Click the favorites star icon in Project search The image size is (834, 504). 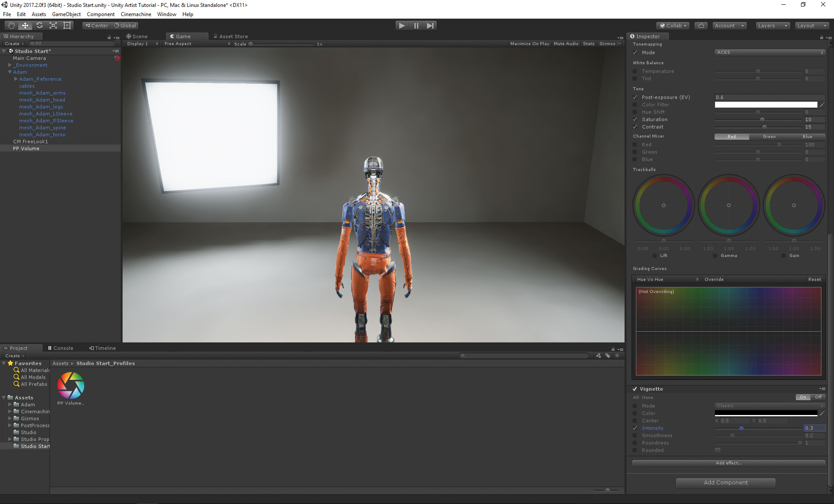(617, 356)
